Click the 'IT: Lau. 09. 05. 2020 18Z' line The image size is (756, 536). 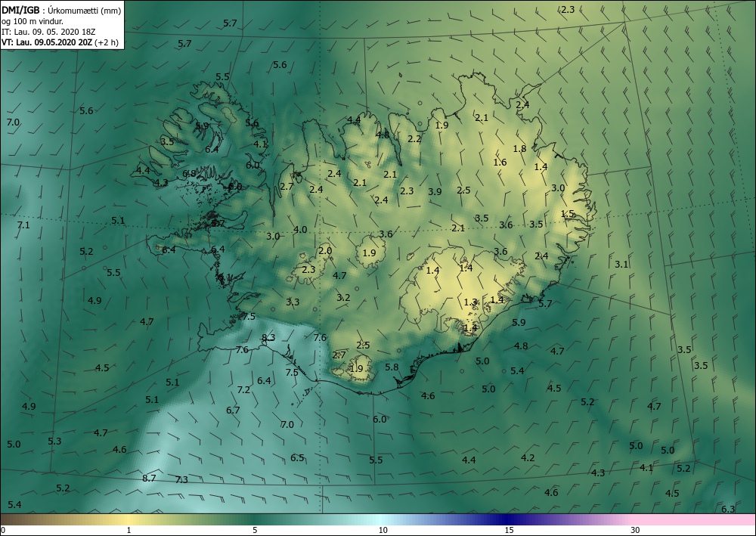click(x=48, y=32)
